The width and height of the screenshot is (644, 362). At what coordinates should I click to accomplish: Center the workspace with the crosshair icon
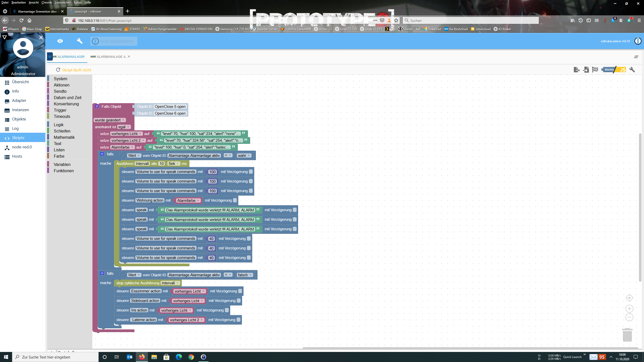[x=629, y=298]
